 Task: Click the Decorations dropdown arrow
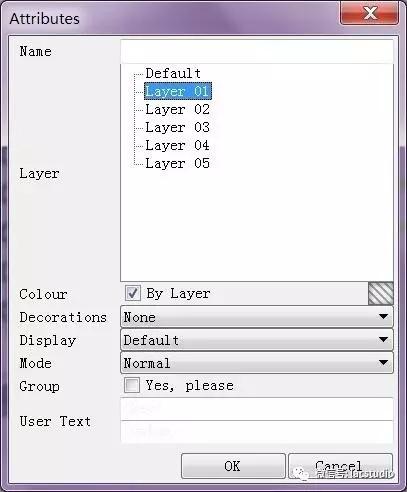(x=383, y=316)
